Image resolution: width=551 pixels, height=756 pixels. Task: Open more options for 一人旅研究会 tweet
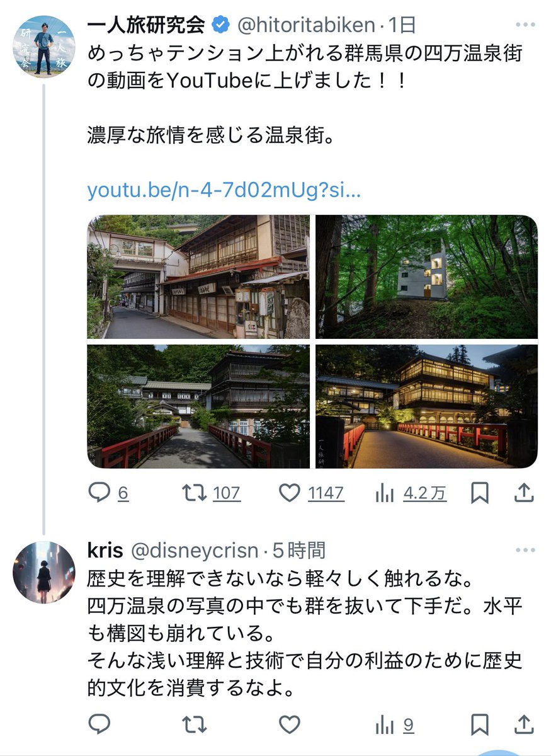tap(525, 25)
